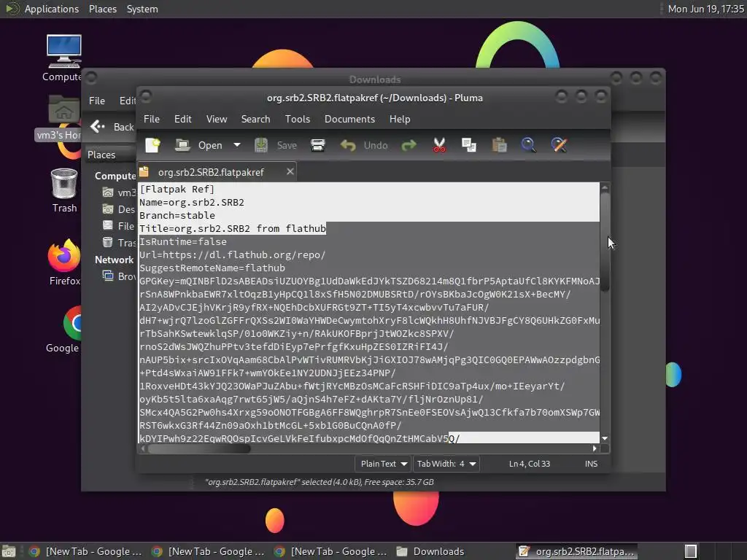Select Network heading in Downloads sidebar

(114, 260)
